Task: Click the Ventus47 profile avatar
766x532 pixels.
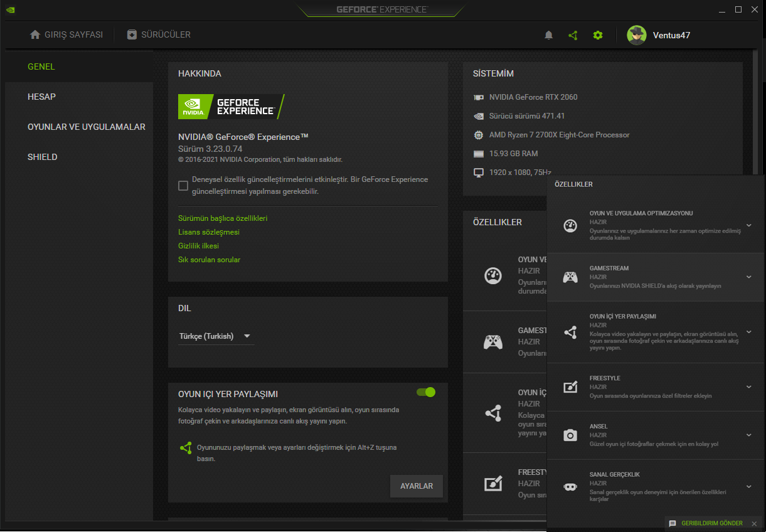Action: pyautogui.click(x=637, y=35)
